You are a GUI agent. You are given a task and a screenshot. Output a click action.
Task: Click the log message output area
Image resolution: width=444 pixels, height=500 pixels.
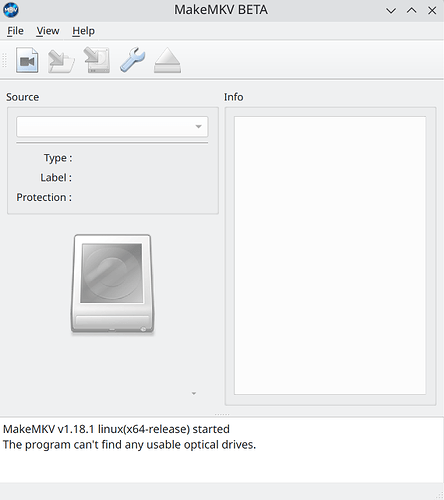222,450
